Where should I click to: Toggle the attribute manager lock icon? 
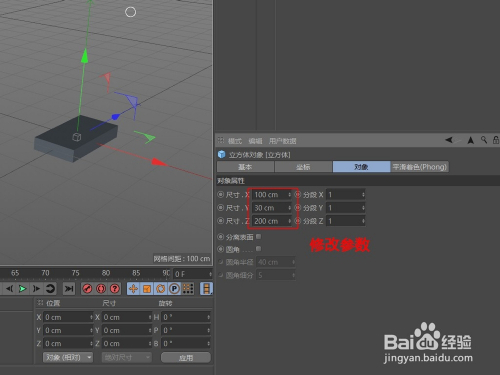(496, 140)
